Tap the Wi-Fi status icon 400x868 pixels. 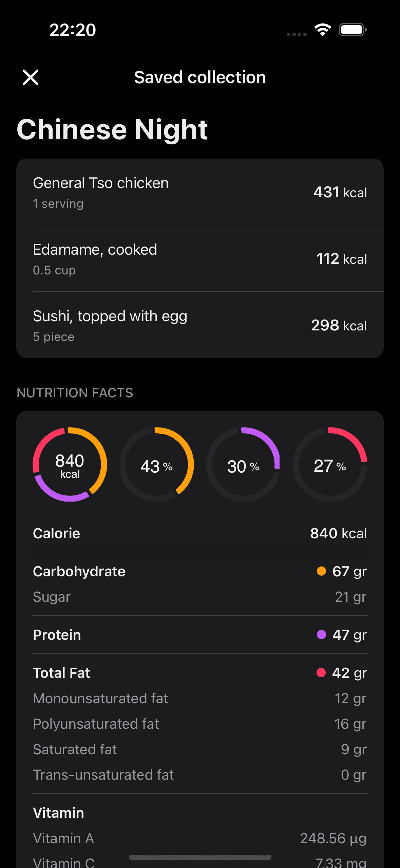tap(323, 30)
